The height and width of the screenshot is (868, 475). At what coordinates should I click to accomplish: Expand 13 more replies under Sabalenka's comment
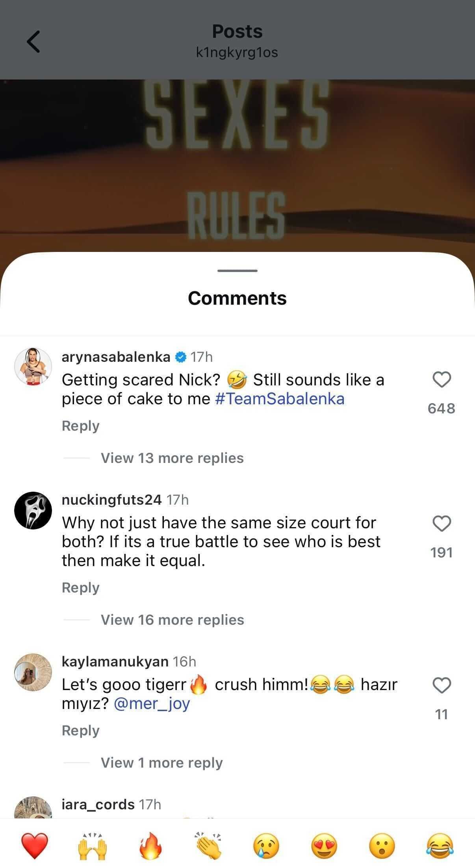click(172, 458)
